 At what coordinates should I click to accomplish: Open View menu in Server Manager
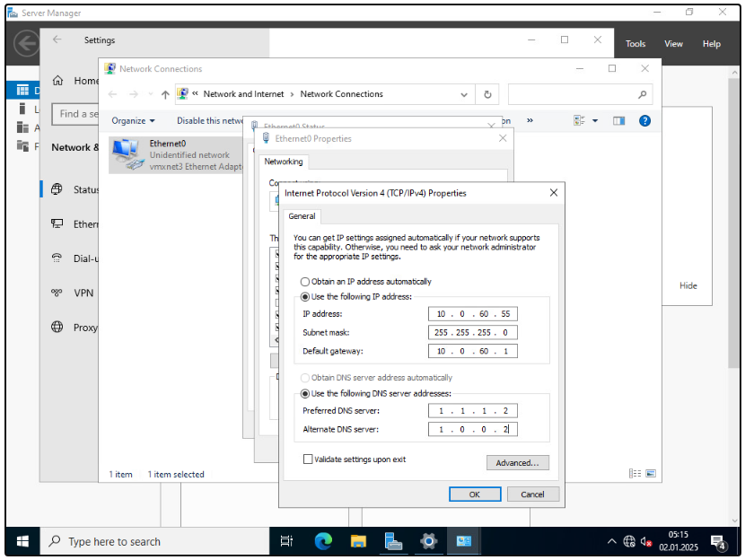(673, 44)
